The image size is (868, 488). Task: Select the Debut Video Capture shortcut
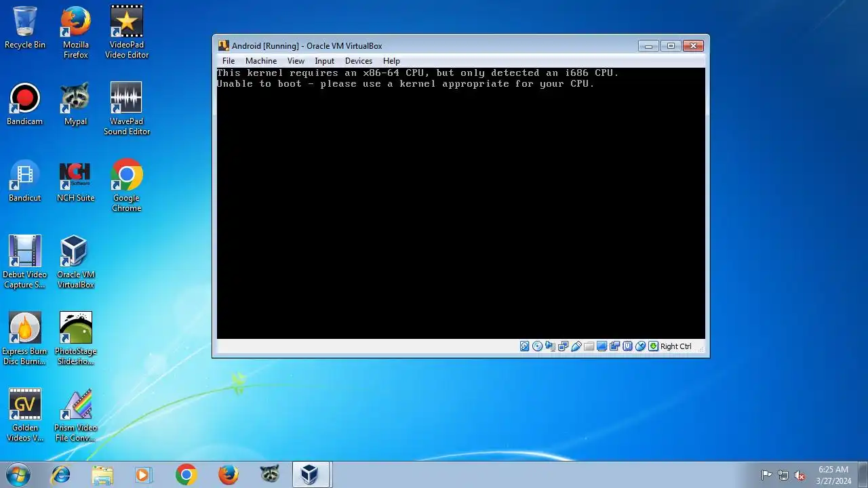25,262
